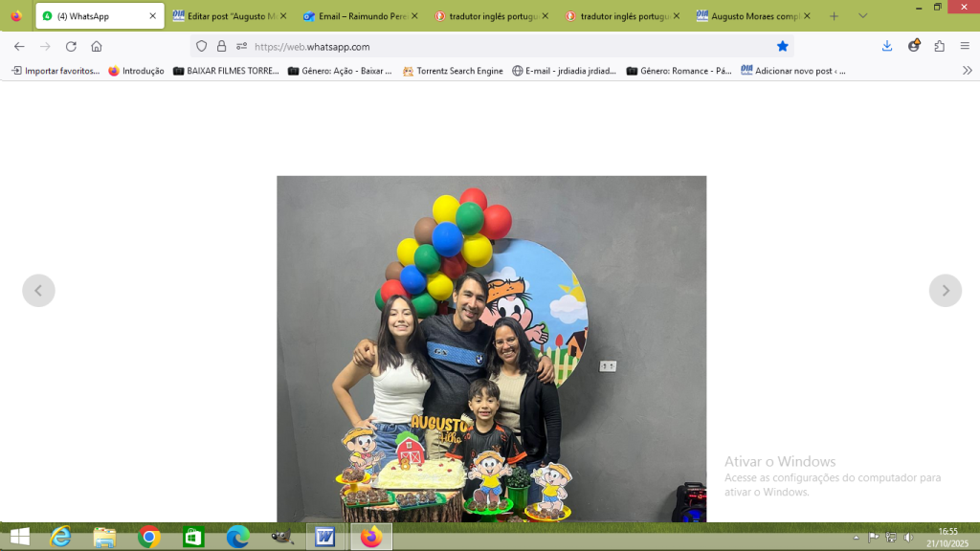Open the Firefox hamburger application menu
Viewport: 980px width, 551px height.
pyautogui.click(x=965, y=46)
